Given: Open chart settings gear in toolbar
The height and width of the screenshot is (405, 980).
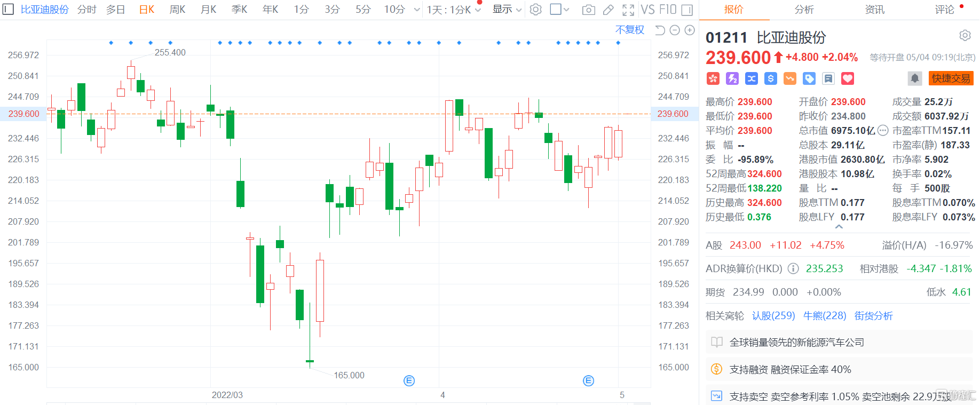Looking at the screenshot, I should pyautogui.click(x=536, y=10).
